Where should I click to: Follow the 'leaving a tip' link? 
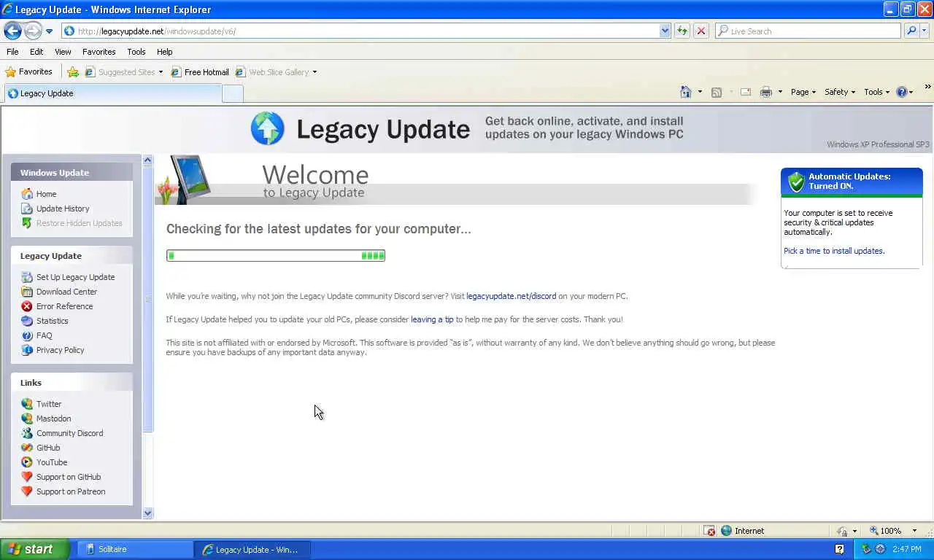coord(432,319)
